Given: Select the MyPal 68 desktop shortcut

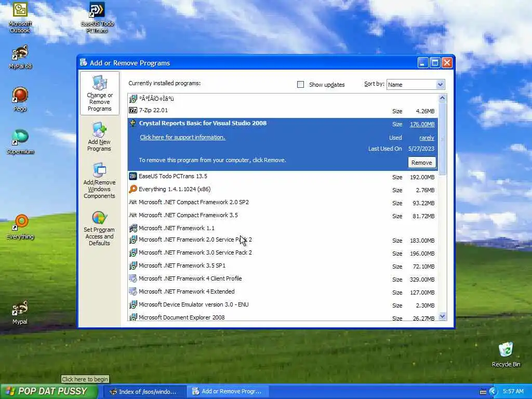Looking at the screenshot, I should click(20, 57).
